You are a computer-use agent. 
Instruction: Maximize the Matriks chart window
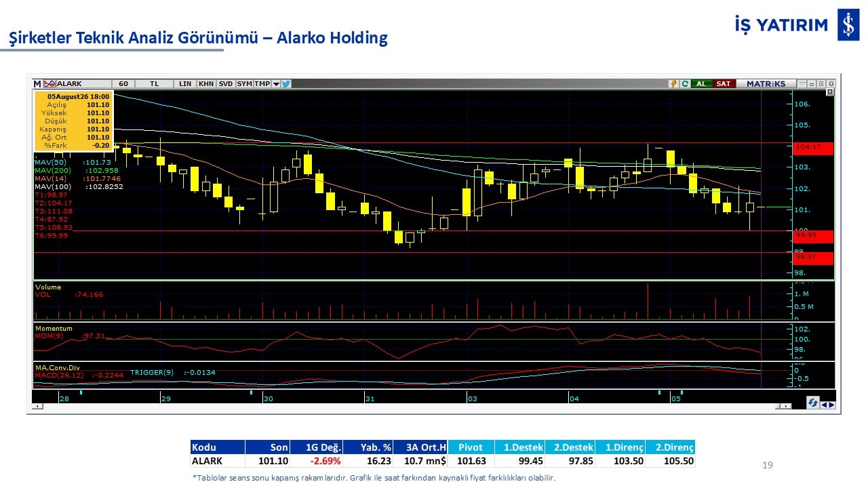[821, 84]
